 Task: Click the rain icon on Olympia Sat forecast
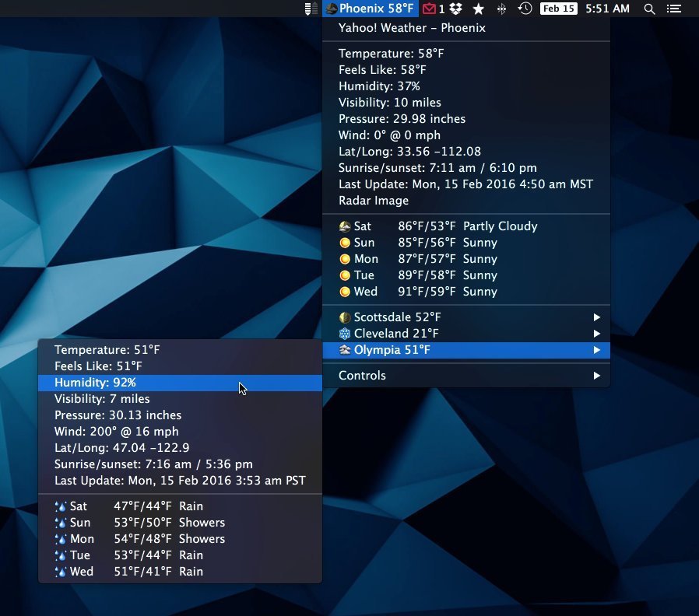(x=61, y=506)
